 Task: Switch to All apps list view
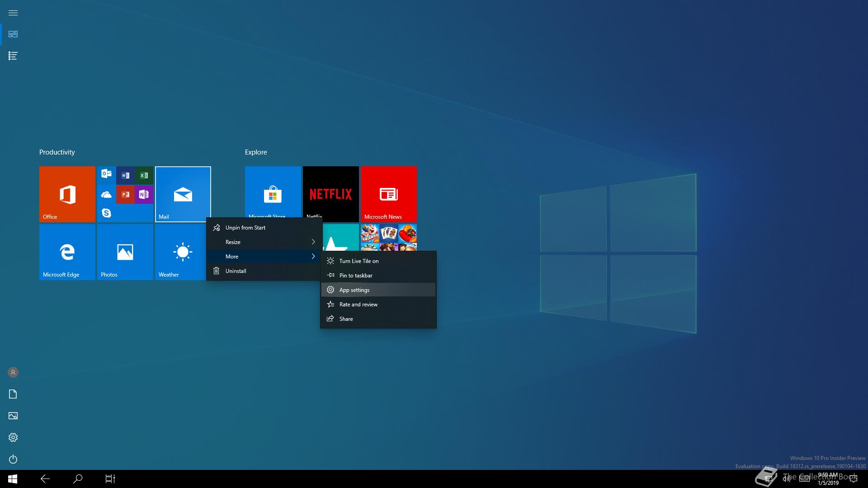click(x=13, y=56)
